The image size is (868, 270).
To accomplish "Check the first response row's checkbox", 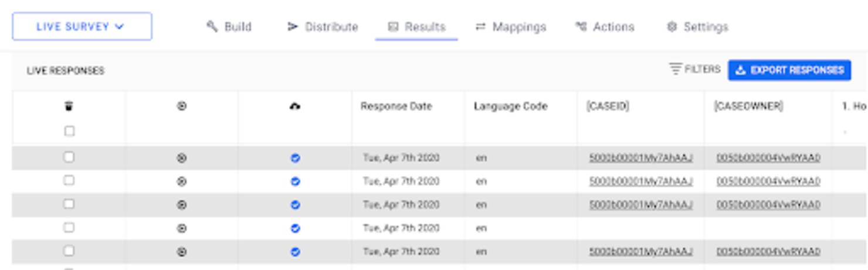I will tap(69, 157).
